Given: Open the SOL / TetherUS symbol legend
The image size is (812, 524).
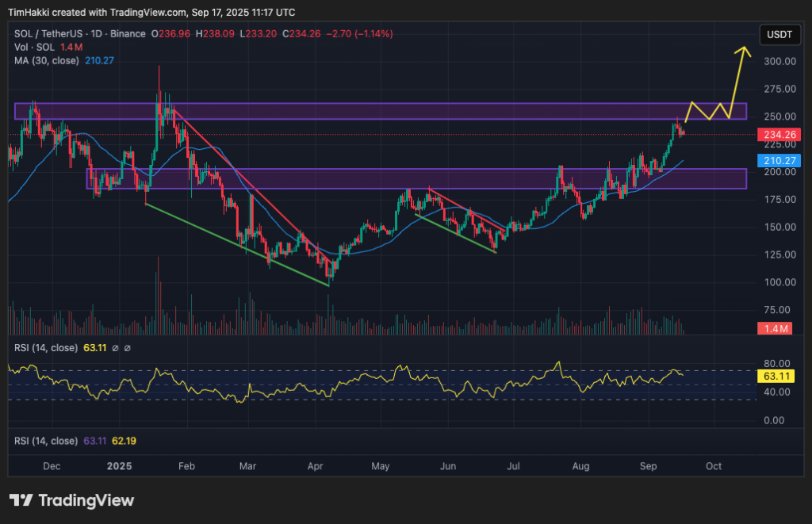Looking at the screenshot, I should pos(79,34).
